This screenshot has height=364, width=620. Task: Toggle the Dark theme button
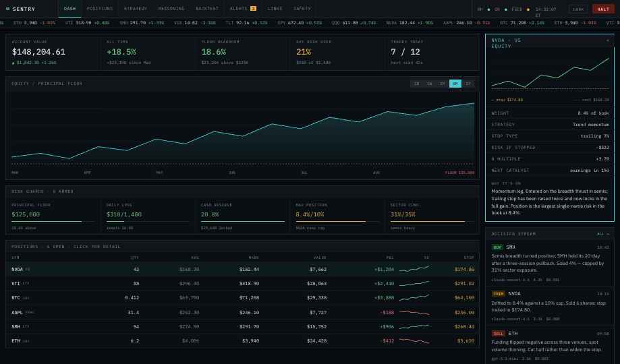point(578,9)
